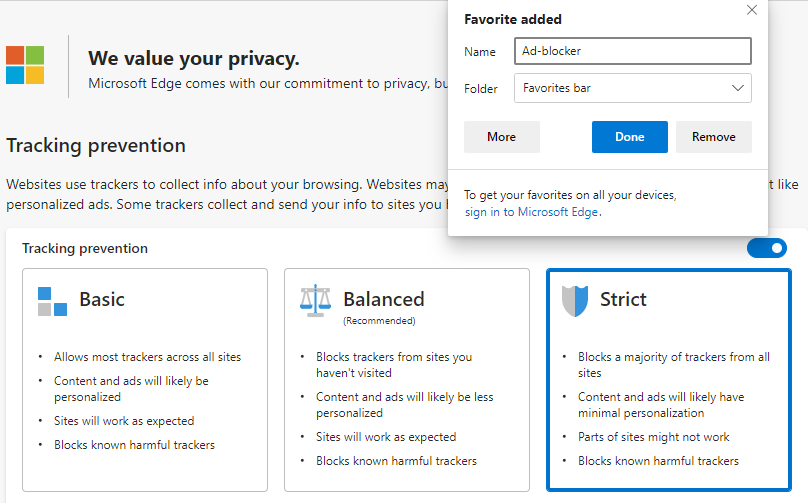This screenshot has width=808, height=503.
Task: Edit the favorite Name text field
Action: tap(632, 51)
